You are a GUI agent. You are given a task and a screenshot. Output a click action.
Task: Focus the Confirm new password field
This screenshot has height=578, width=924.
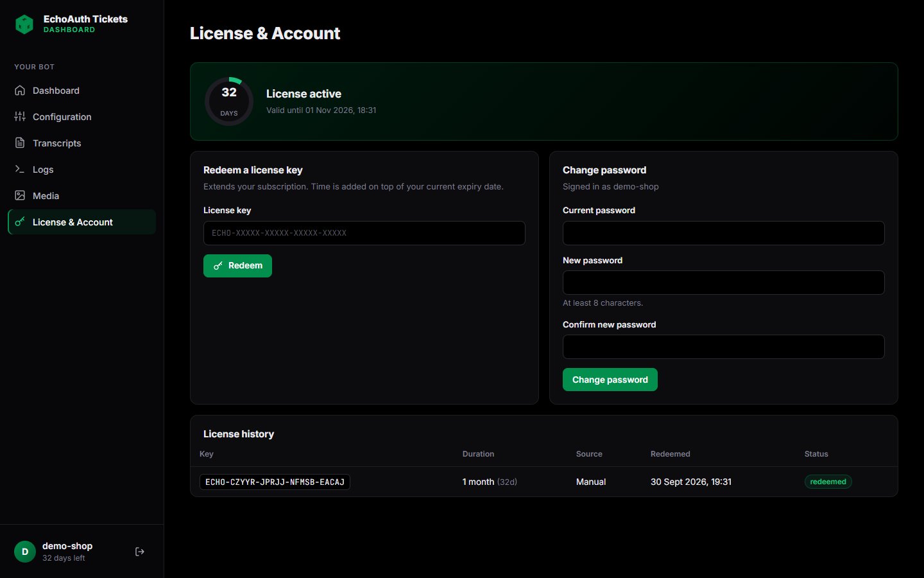tap(724, 347)
